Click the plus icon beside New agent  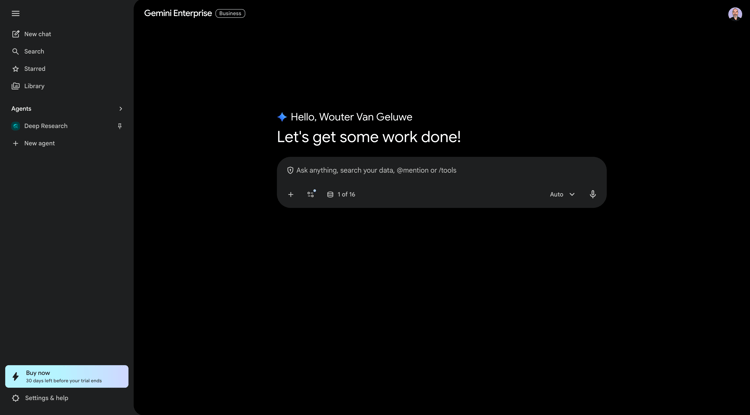(x=15, y=143)
